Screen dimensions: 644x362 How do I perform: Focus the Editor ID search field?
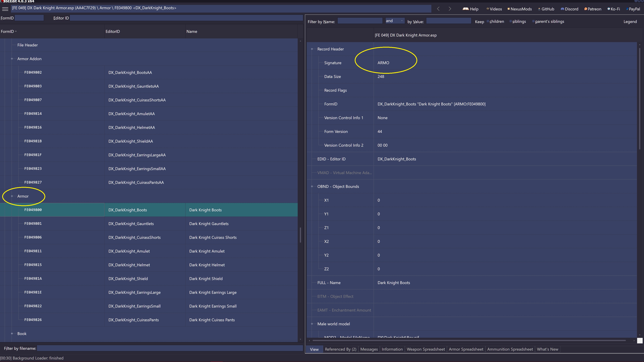click(186, 18)
